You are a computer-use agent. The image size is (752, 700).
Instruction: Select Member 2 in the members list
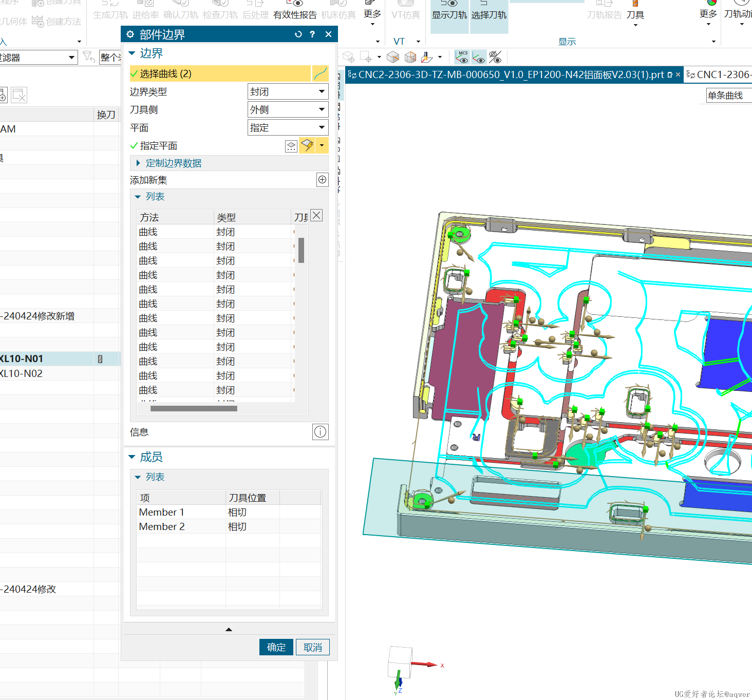point(229,526)
